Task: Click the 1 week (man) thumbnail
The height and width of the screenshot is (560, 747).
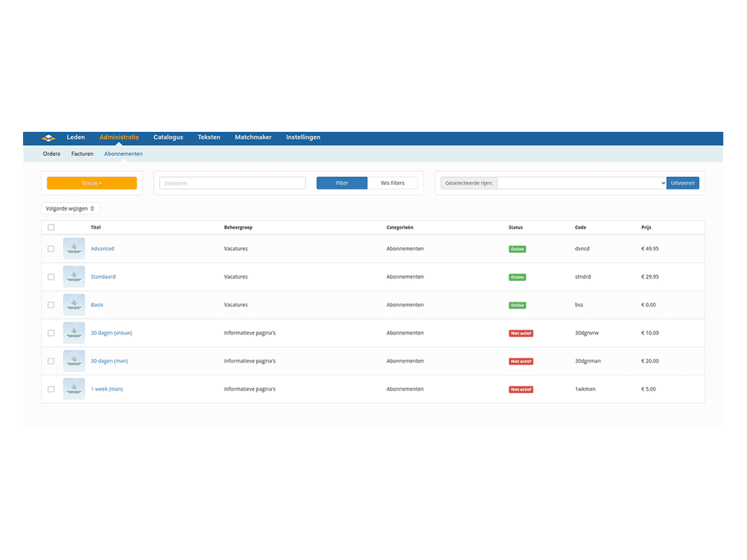Action: point(74,389)
